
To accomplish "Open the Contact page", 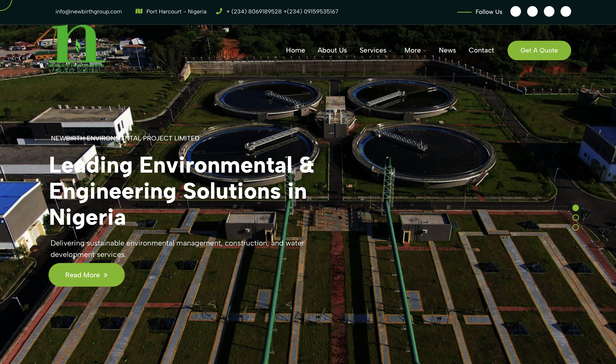I will click(481, 50).
